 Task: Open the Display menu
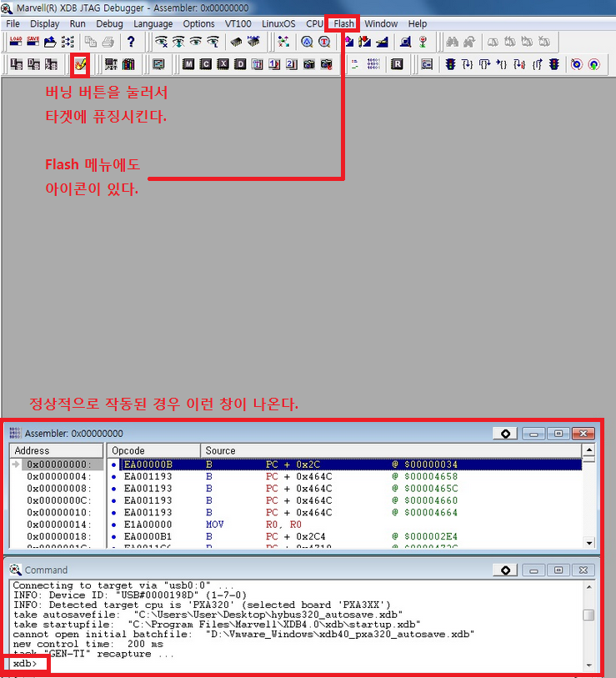[44, 24]
